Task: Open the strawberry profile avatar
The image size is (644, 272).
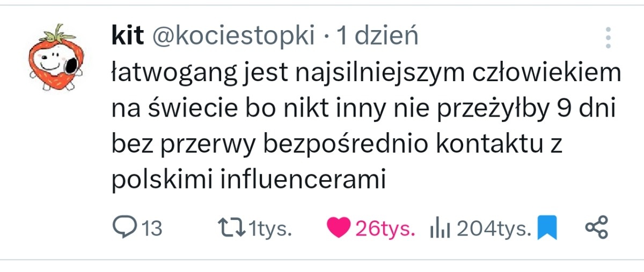Action: [x=53, y=56]
